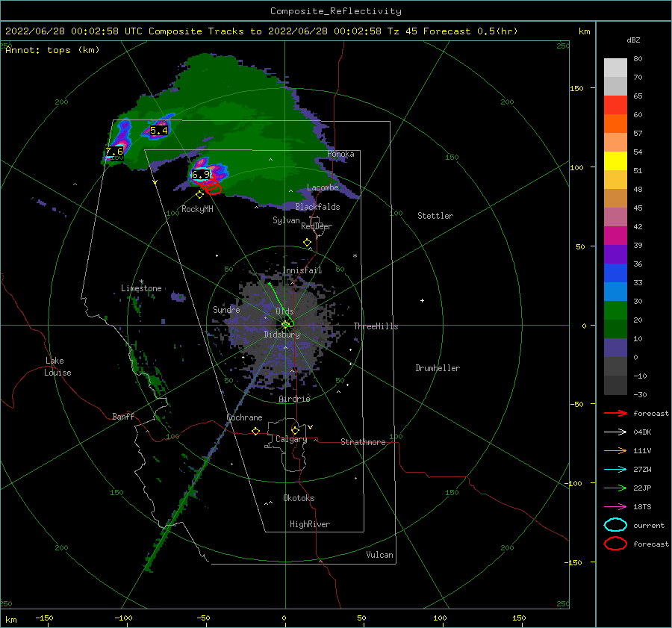
Task: Click the 80 dBZ light gray swatch
Action: [615, 67]
